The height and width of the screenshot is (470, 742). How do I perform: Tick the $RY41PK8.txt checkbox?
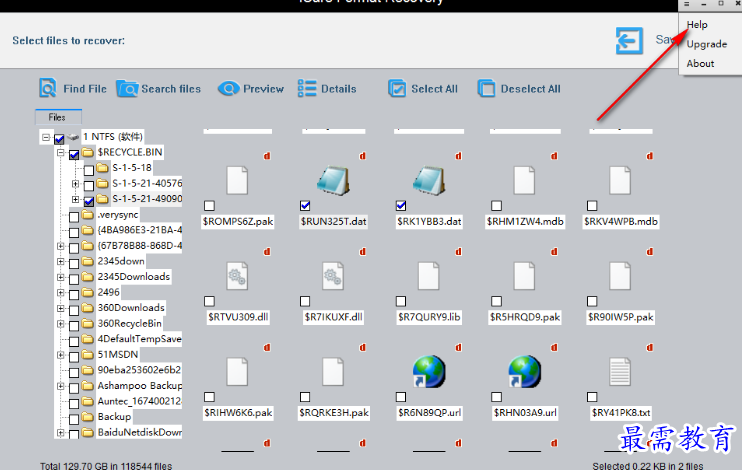point(592,397)
